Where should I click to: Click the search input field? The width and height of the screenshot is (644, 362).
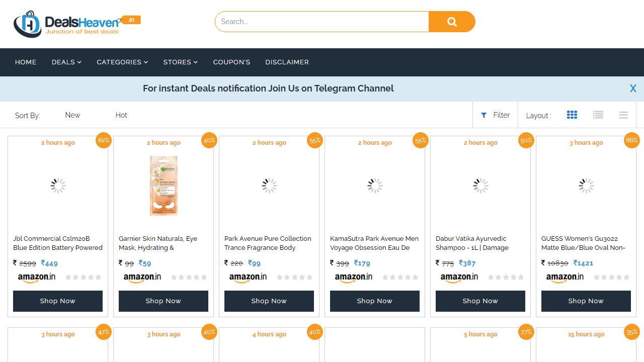[322, 22]
